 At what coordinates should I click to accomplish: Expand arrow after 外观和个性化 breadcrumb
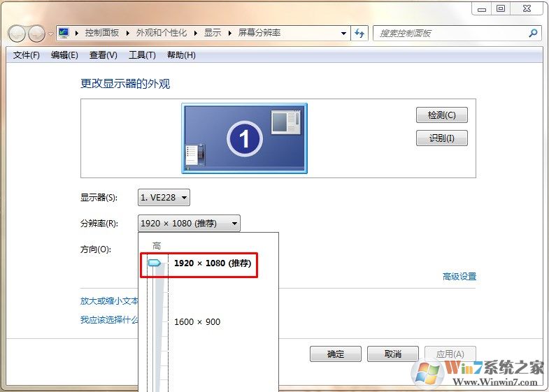pos(195,34)
